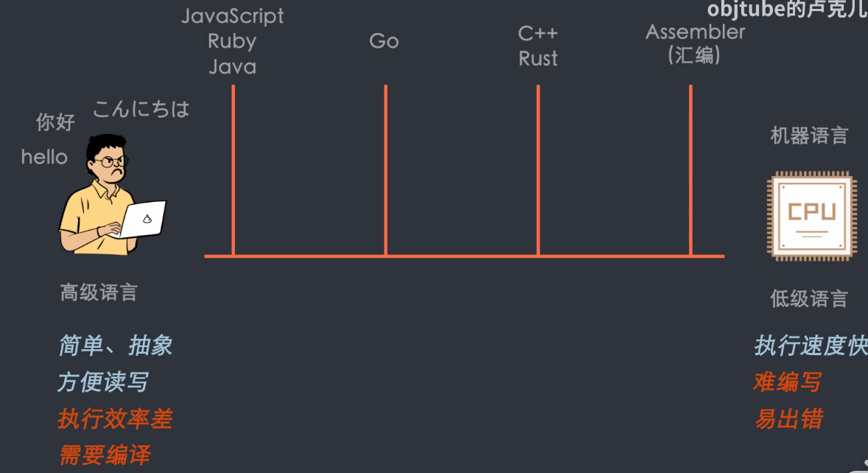Click the orange 难编写 text
Viewport: 868px width, 473px height.
point(786,382)
